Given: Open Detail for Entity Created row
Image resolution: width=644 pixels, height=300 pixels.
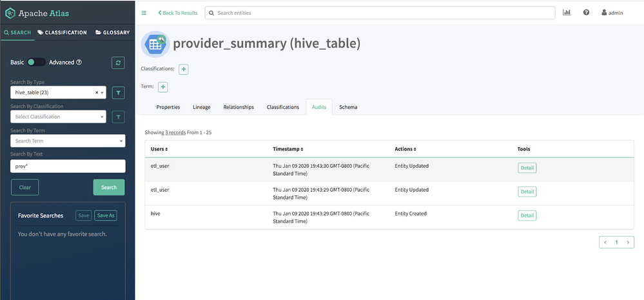Looking at the screenshot, I should coord(527,215).
